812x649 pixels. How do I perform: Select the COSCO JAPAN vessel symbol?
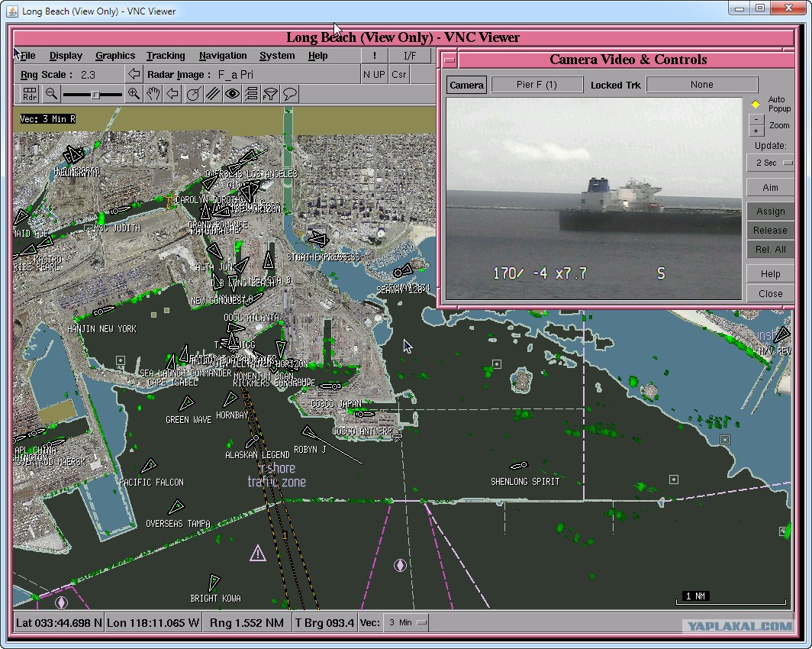tap(330, 386)
